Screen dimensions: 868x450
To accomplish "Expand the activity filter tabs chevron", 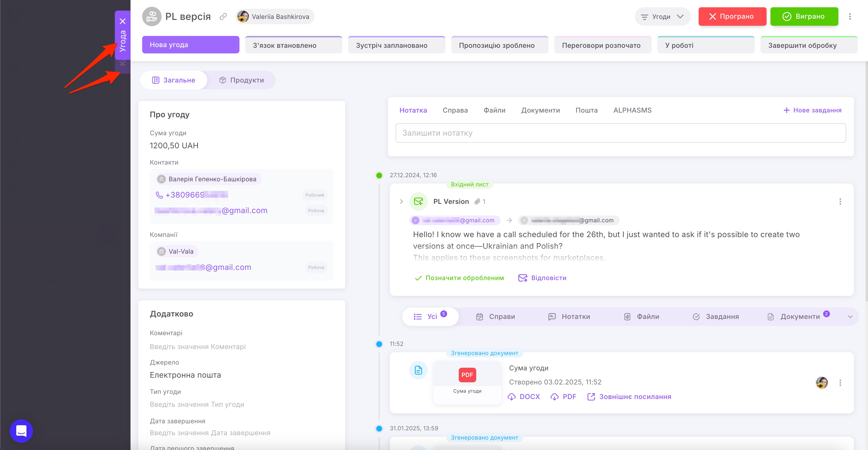I will pos(850,317).
